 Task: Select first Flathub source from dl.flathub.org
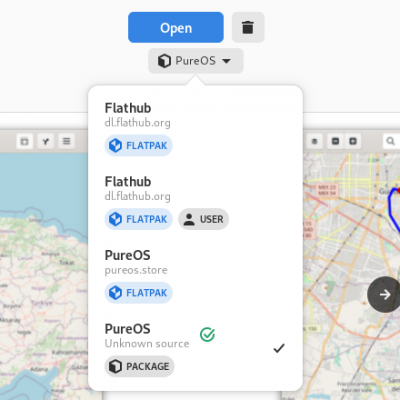click(195, 128)
